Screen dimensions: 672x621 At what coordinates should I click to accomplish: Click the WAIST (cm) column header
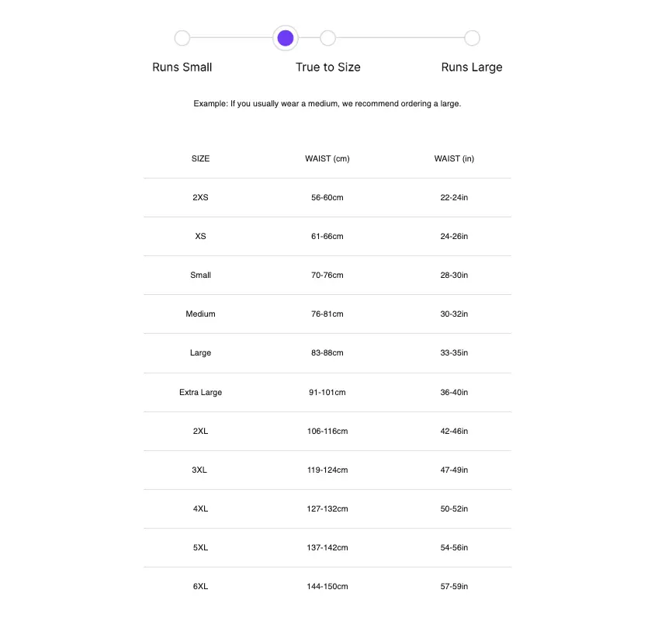[x=327, y=158]
